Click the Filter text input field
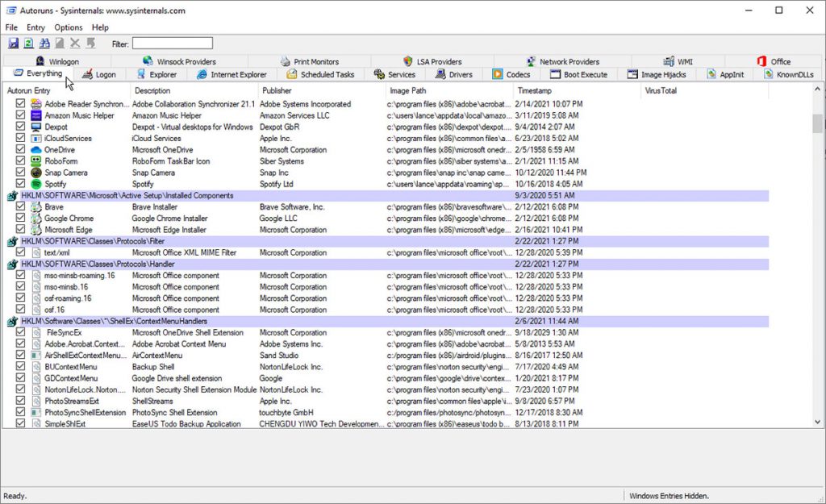The image size is (826, 504). (x=173, y=44)
